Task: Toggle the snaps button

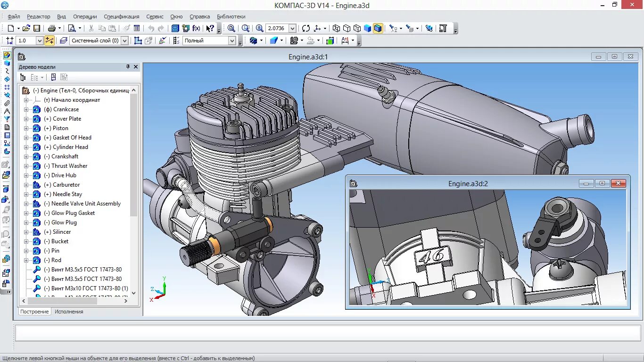Action: (50, 41)
